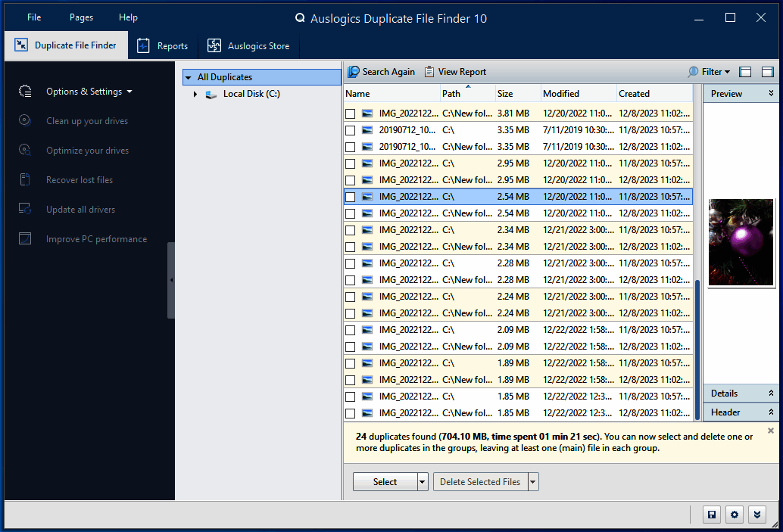
Task: Open the File menu
Action: click(33, 17)
